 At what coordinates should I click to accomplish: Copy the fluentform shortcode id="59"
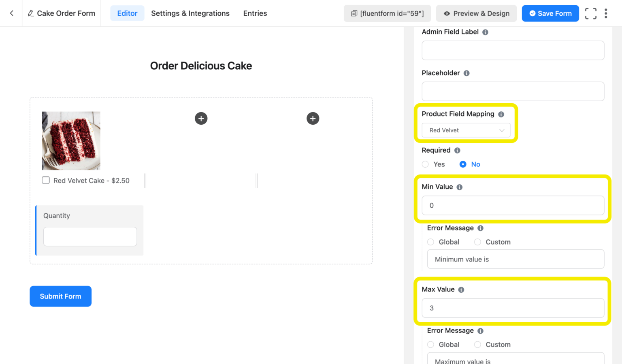click(387, 13)
